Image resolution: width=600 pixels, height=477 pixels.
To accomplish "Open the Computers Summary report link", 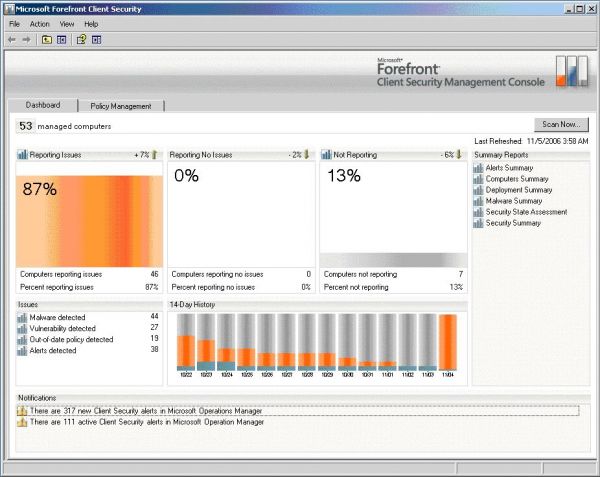I will click(x=517, y=179).
